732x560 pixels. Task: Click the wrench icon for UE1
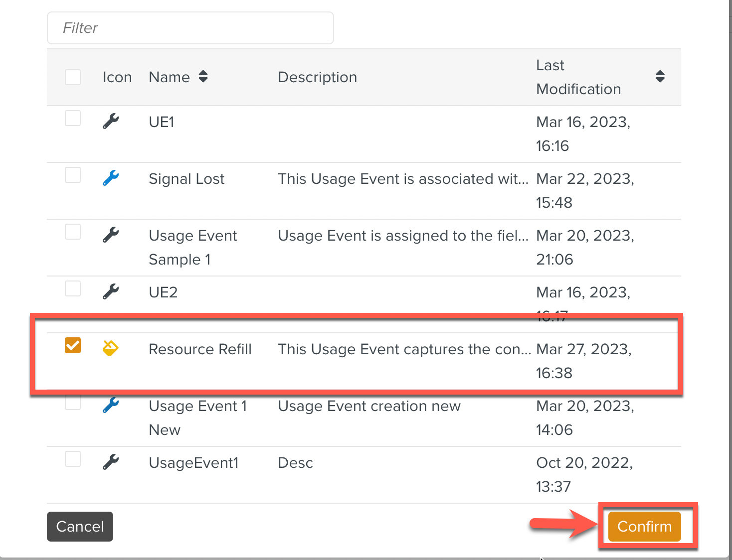pyautogui.click(x=110, y=121)
